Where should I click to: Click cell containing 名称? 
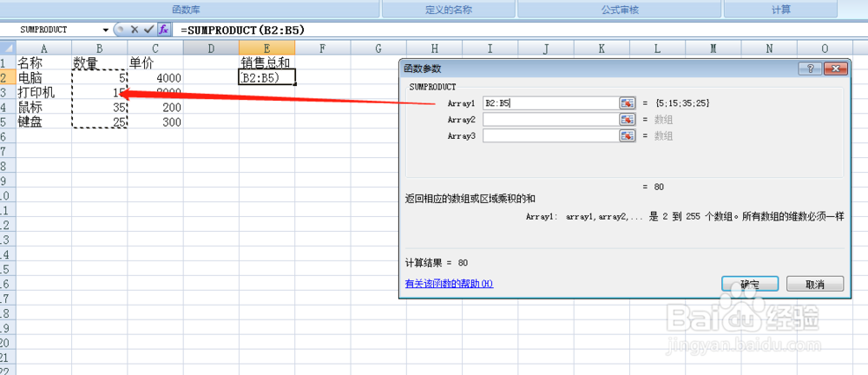[x=43, y=62]
